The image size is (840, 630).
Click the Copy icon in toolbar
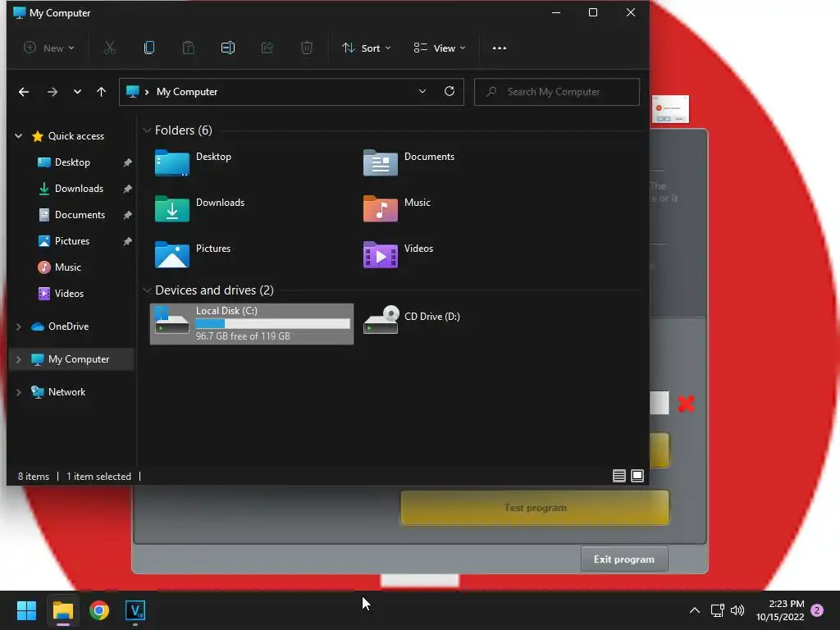[149, 48]
